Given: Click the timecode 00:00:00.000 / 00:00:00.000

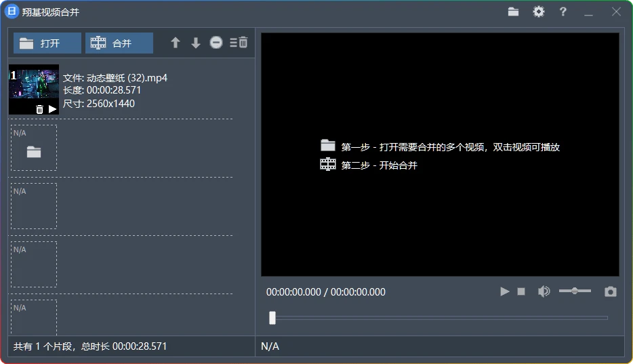Looking at the screenshot, I should [326, 291].
